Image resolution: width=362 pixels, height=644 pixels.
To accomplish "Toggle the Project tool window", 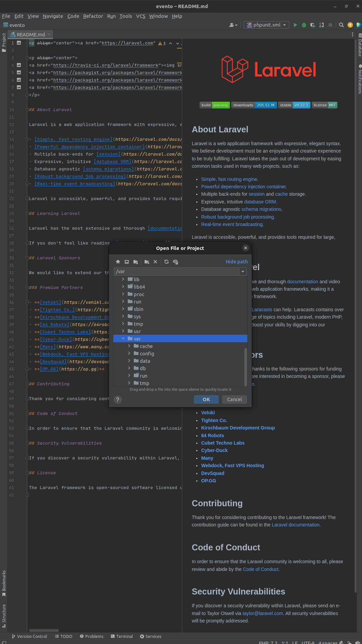I will (4, 42).
